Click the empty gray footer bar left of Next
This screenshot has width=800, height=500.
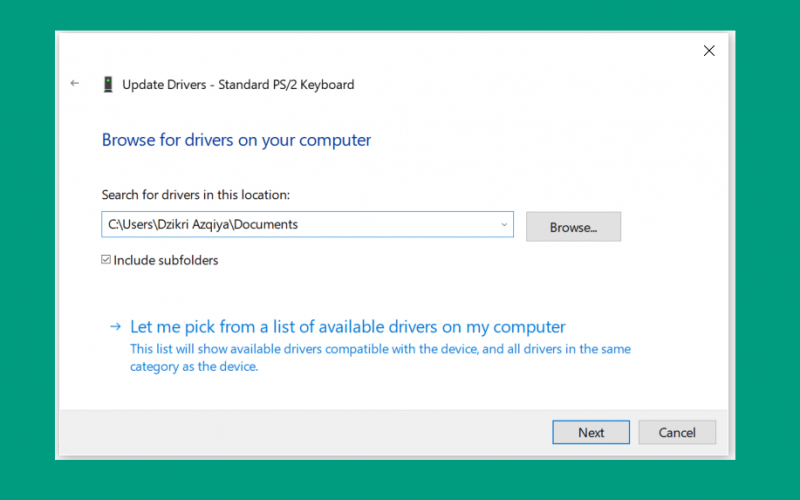click(x=306, y=432)
